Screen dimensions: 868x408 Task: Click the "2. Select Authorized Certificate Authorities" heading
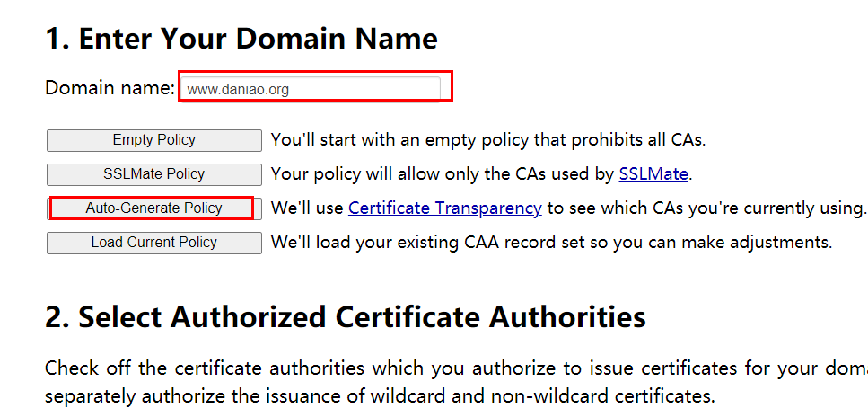coord(346,317)
